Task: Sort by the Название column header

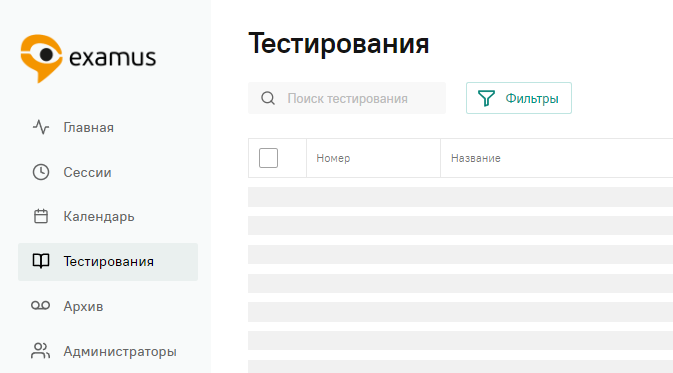Action: coord(476,158)
